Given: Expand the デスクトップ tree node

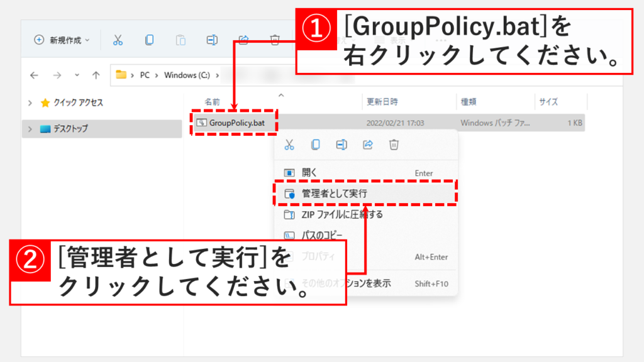Looking at the screenshot, I should pos(30,129).
